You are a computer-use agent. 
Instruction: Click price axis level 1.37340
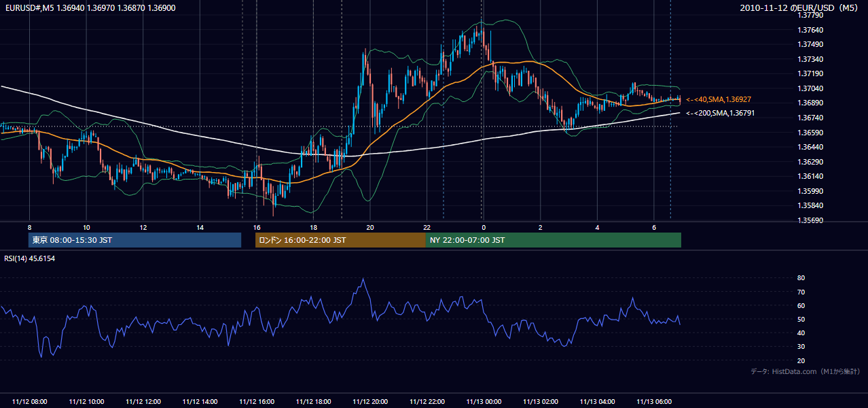pos(811,59)
